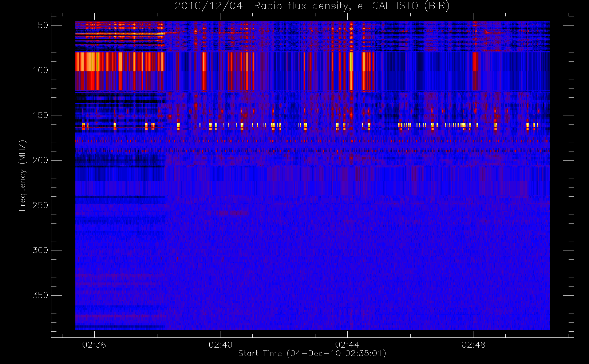The width and height of the screenshot is (589, 364).
Task: Click the 02:40 time tick label
Action: (221, 345)
